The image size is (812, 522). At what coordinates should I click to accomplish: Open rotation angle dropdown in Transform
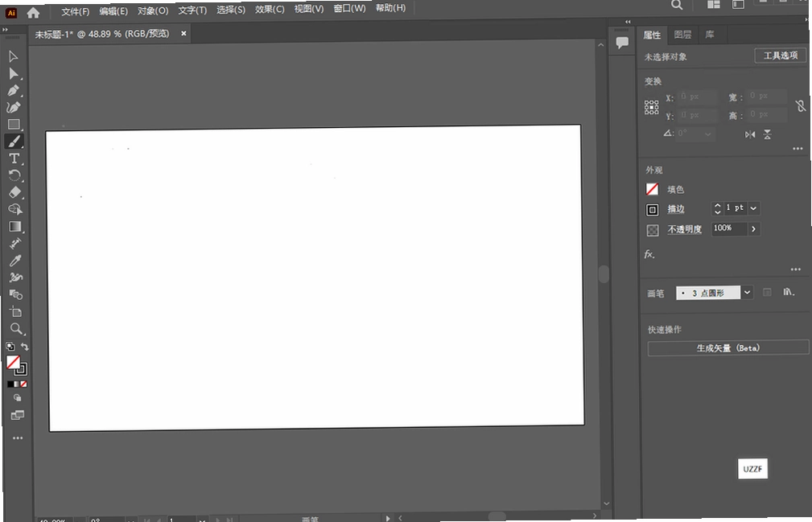pos(707,134)
